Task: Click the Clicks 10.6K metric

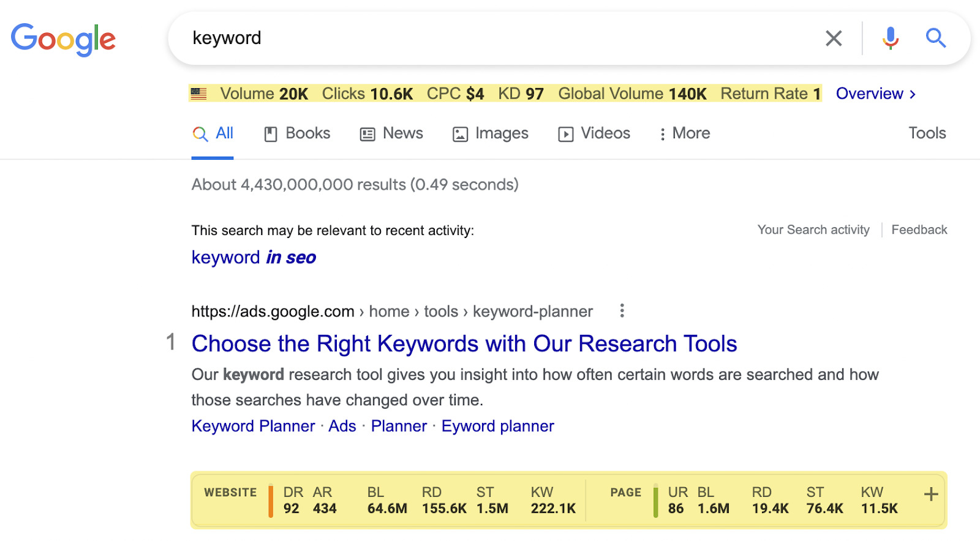Action: [367, 94]
